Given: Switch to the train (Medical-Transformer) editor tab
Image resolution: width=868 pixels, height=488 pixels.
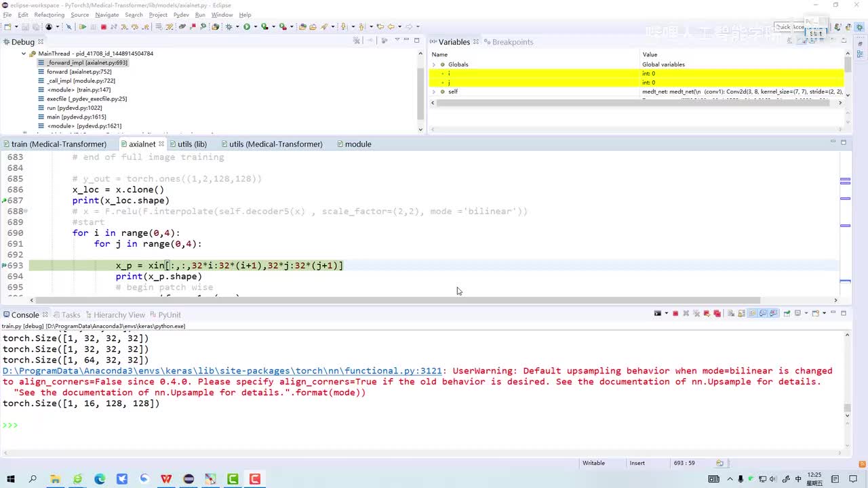Looking at the screenshot, I should (58, 144).
